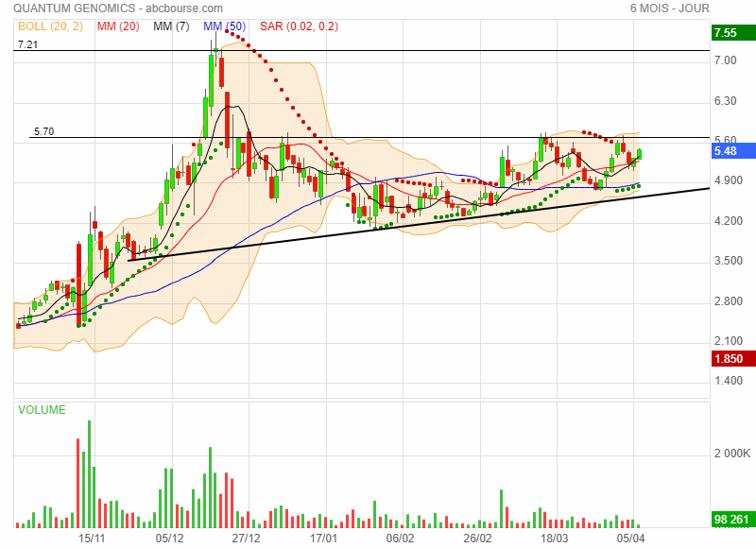Click the 6 MOIS - JOUR period label
The image size is (756, 548).
[670, 9]
